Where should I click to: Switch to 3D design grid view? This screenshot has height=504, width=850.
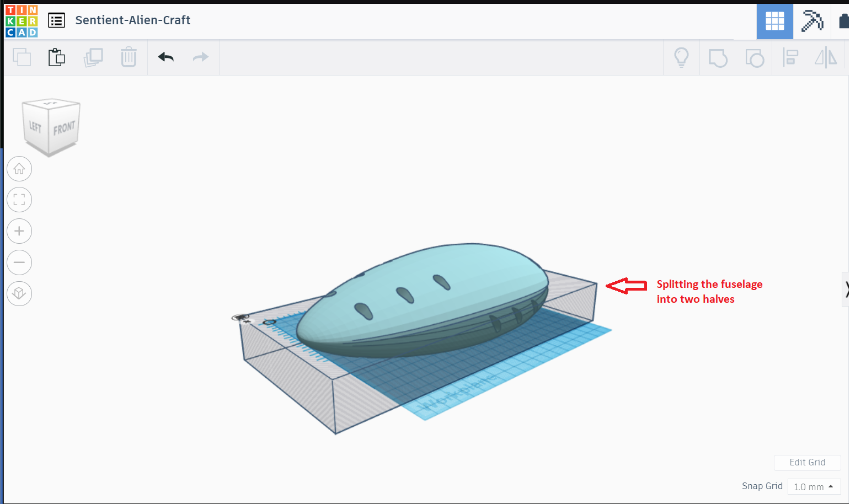click(774, 22)
